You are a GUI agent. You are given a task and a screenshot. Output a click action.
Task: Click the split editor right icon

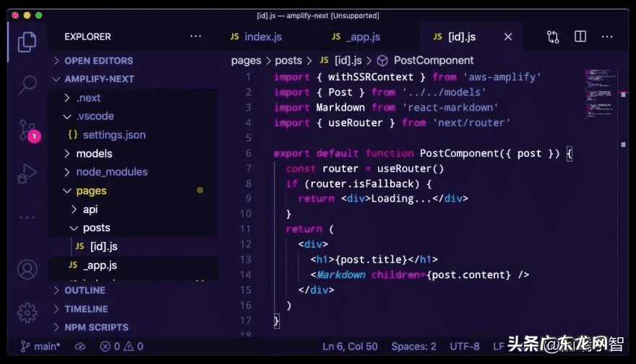(x=580, y=37)
